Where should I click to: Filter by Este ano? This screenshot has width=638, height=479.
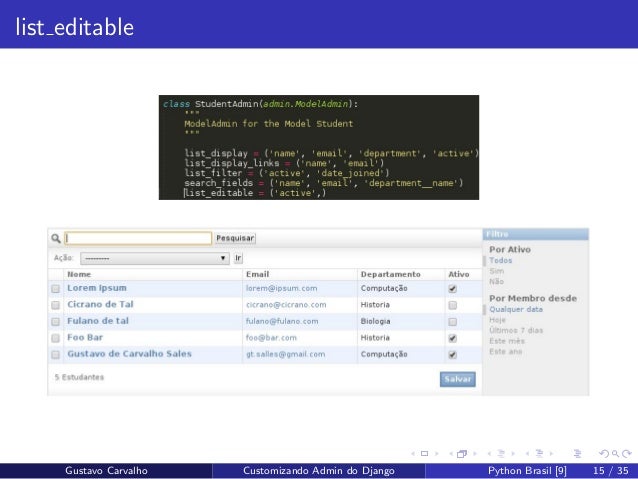click(506, 352)
